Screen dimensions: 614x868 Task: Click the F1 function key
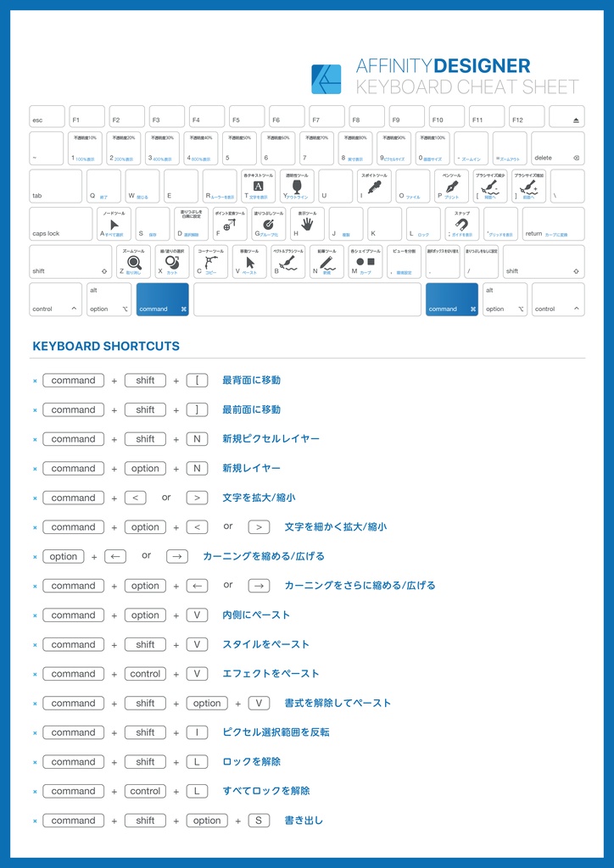click(87, 117)
